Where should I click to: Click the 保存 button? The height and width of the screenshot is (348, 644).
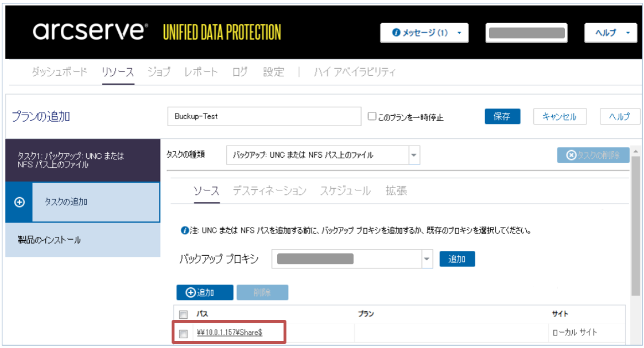[x=502, y=116]
